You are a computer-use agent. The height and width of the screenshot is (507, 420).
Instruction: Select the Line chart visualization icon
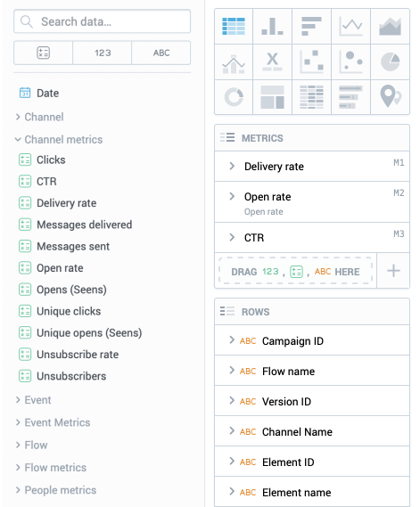350,26
